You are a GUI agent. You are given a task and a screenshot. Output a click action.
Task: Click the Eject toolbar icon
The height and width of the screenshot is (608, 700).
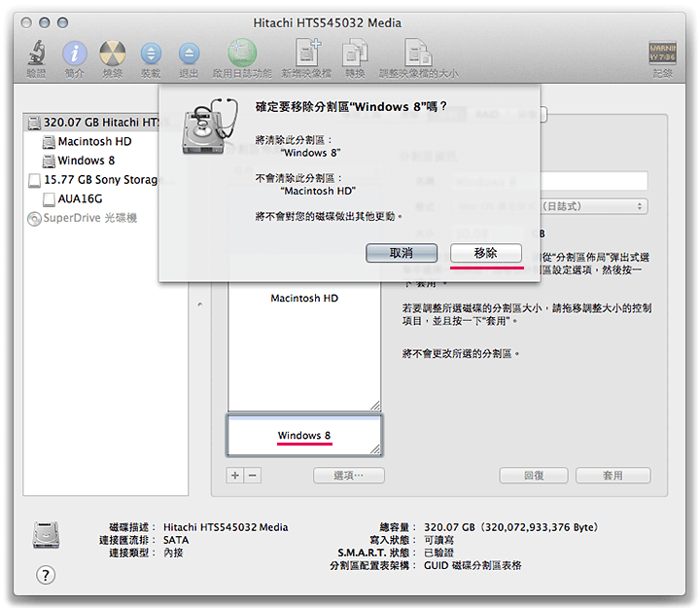[x=189, y=54]
